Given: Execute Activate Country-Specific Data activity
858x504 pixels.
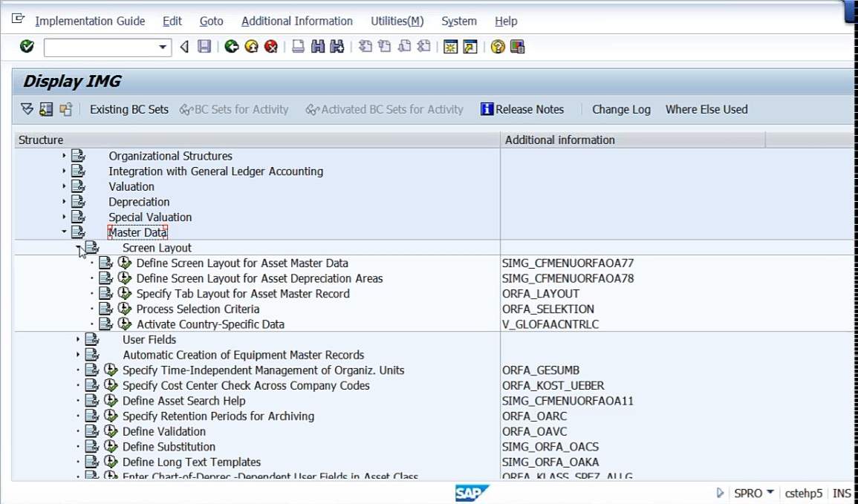Looking at the screenshot, I should (x=125, y=324).
